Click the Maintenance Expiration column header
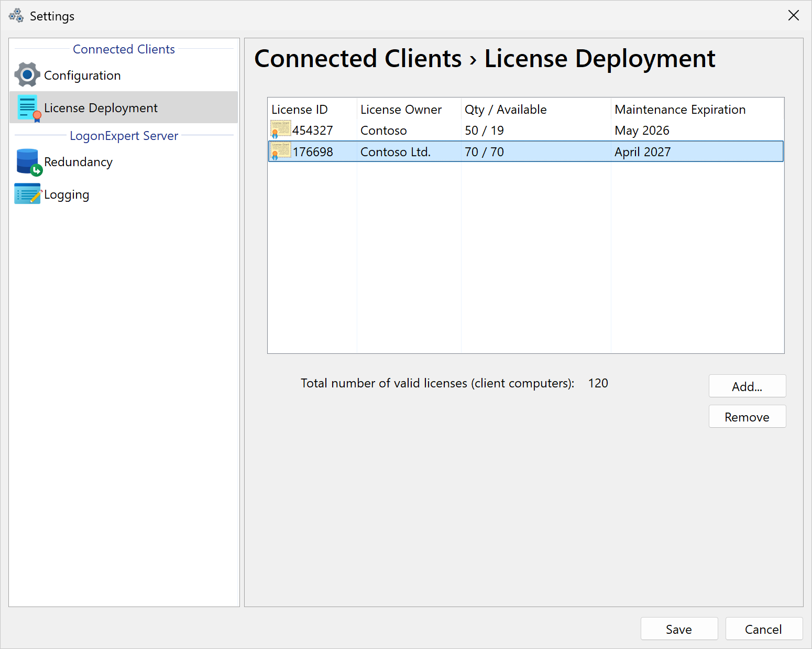The image size is (812, 649). pyautogui.click(x=679, y=110)
